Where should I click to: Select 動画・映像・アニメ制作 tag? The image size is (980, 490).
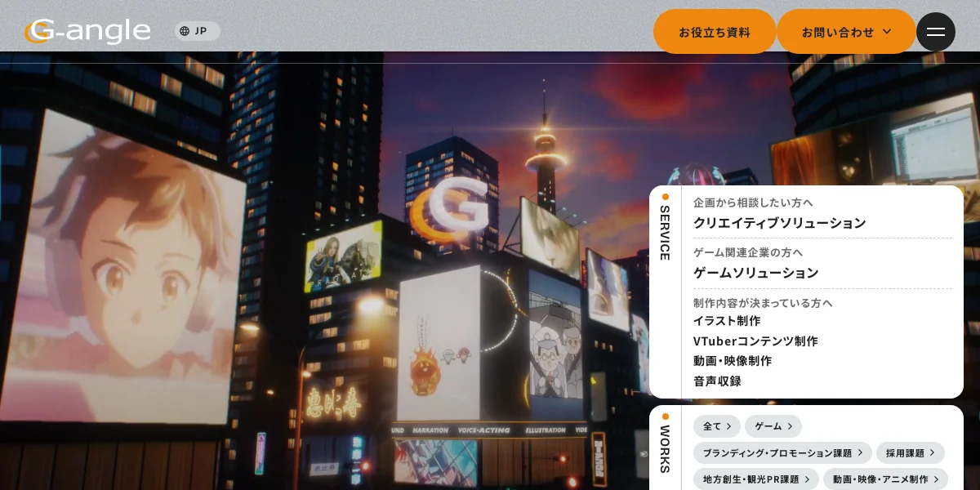click(885, 479)
